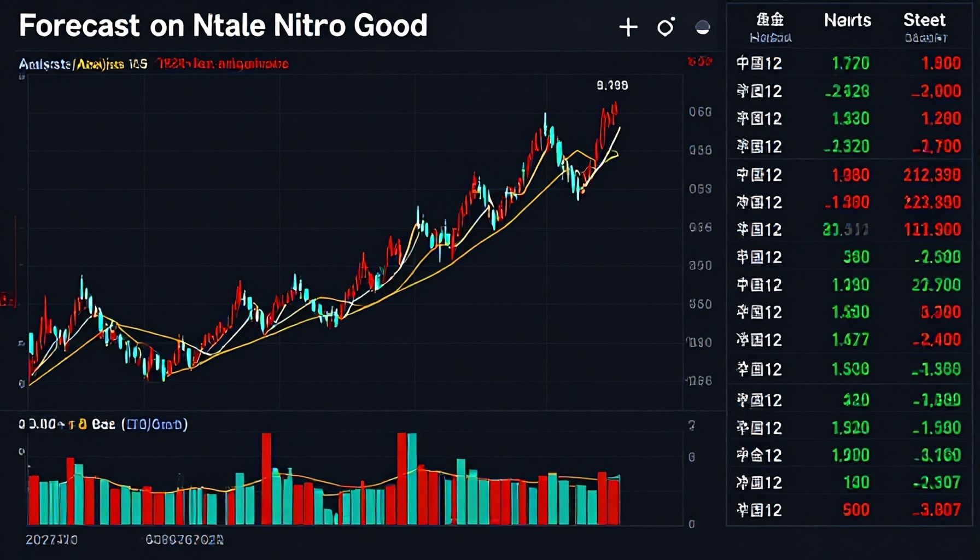980x560 pixels.
Task: Open the red indicator legend text
Action: tap(222, 64)
